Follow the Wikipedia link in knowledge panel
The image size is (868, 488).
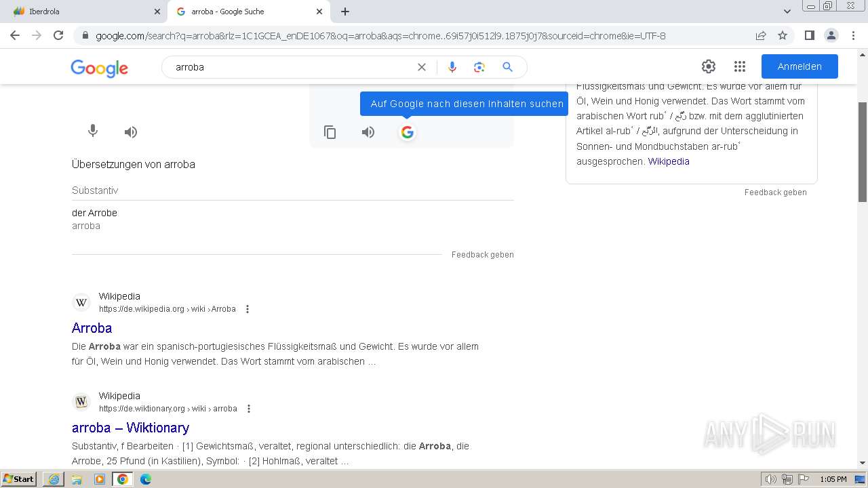669,161
